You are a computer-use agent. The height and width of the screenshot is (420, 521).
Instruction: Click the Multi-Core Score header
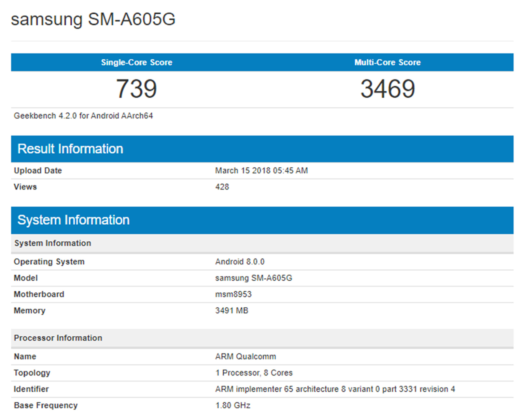pos(387,62)
